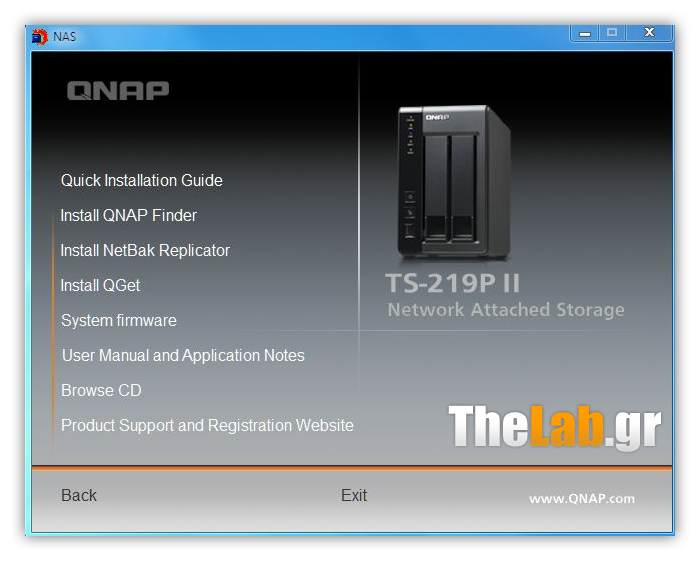Screen dimensions: 700x561
Task: Click the Network Attached Storage caption
Action: (x=506, y=310)
